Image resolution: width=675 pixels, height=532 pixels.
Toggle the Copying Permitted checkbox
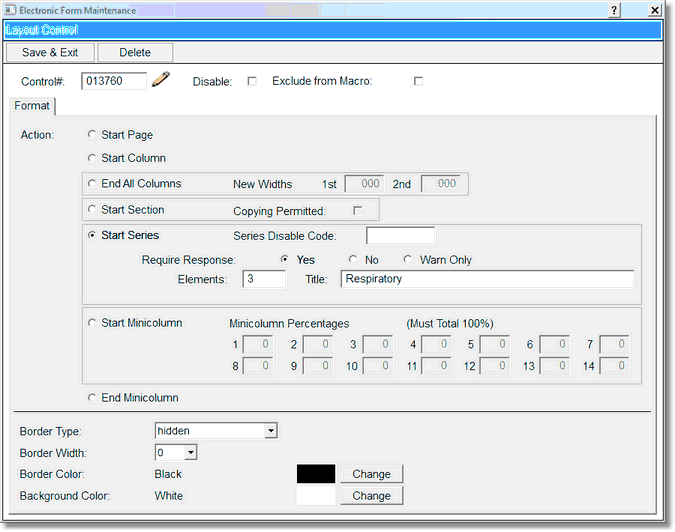358,210
